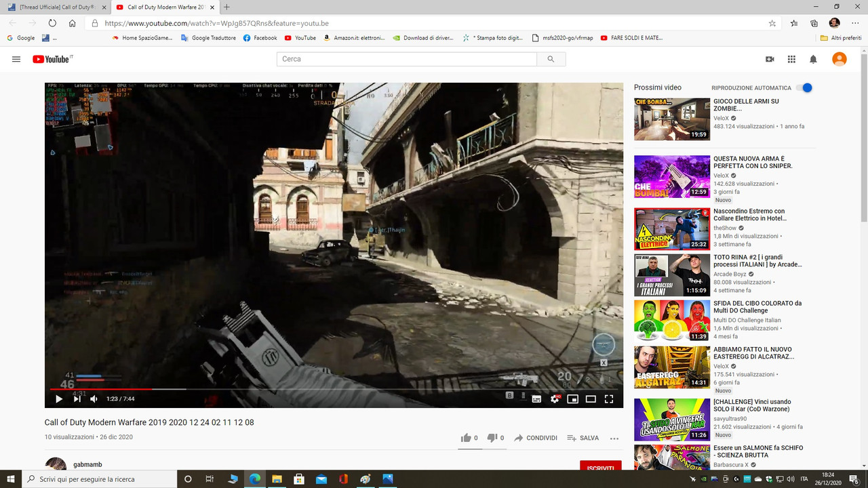Switch to the Thread Ufficiale Call of Duty tab
The height and width of the screenshot is (488, 868).
pyautogui.click(x=56, y=7)
